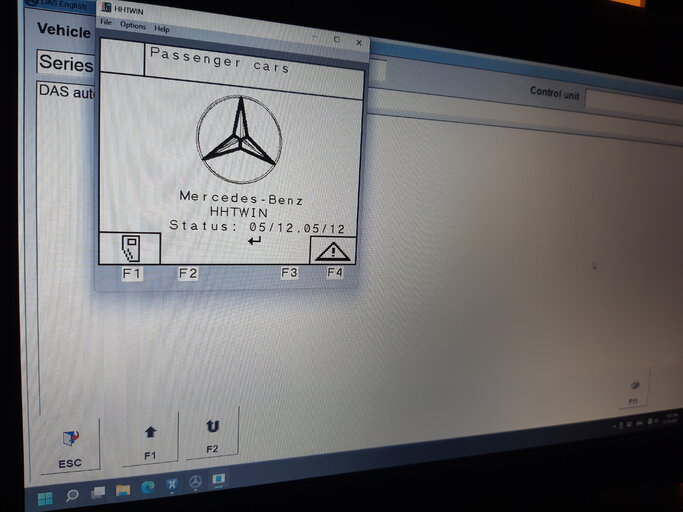Open the Windows Start menu

click(45, 498)
